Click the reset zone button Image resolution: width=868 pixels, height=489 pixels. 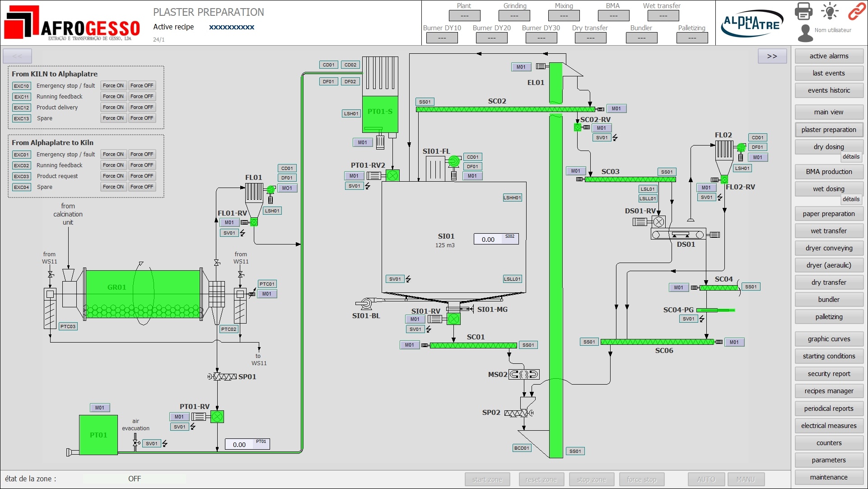click(541, 480)
